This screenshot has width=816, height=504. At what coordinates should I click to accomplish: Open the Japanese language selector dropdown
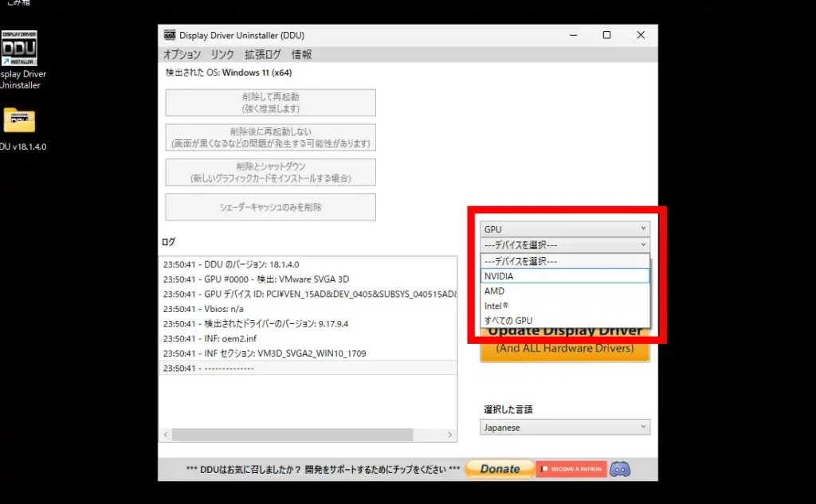(x=564, y=427)
